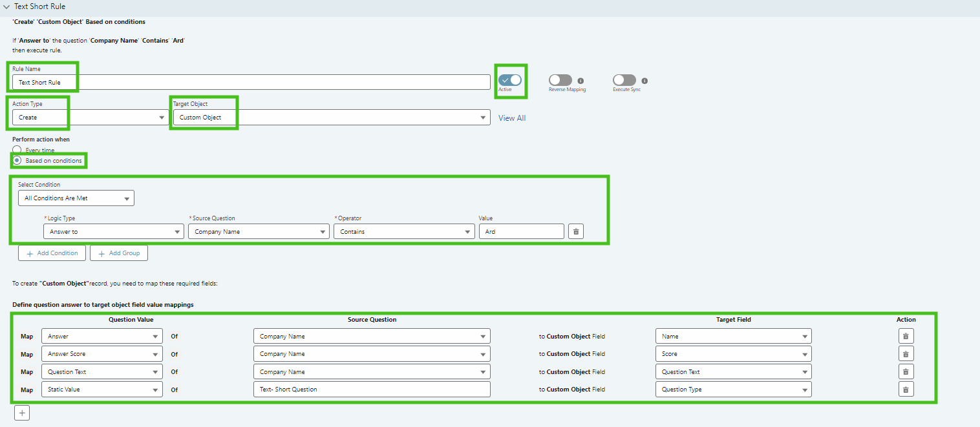Enable the Execute Sync toggle
This screenshot has width=980, height=427.
coord(624,80)
